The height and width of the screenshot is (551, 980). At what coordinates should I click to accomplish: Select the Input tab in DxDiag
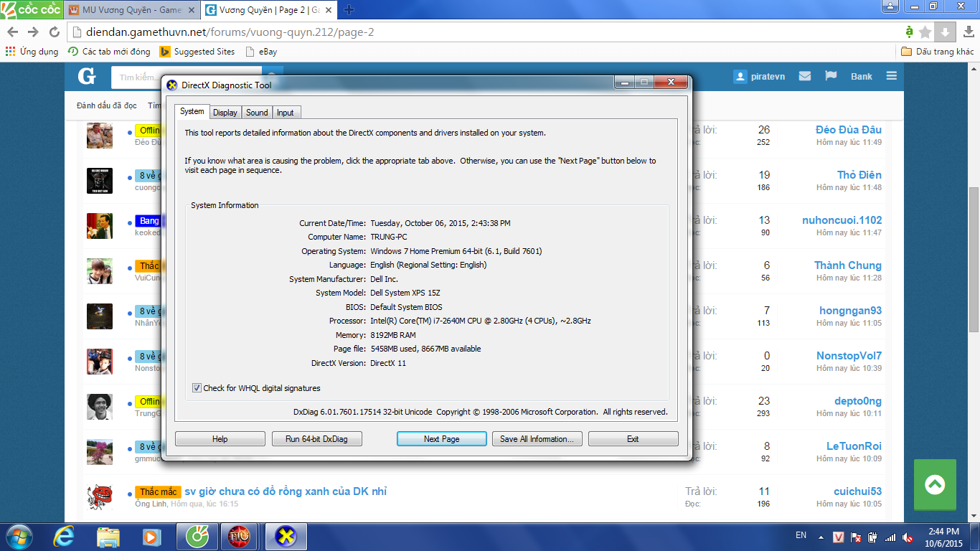(x=286, y=112)
